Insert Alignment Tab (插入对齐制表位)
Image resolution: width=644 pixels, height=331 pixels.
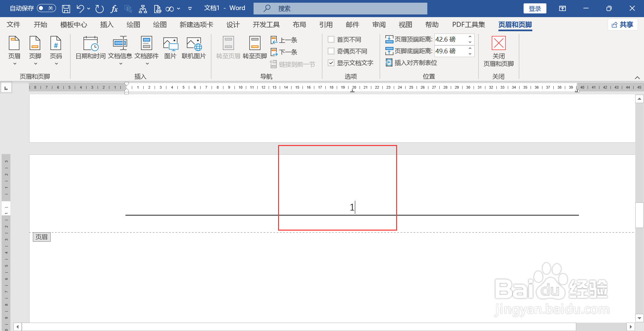pyautogui.click(x=411, y=63)
